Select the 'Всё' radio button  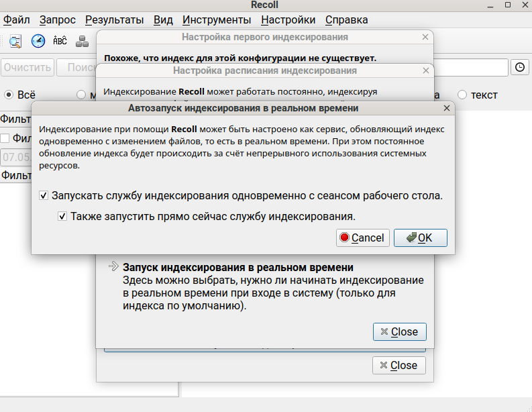click(9, 95)
